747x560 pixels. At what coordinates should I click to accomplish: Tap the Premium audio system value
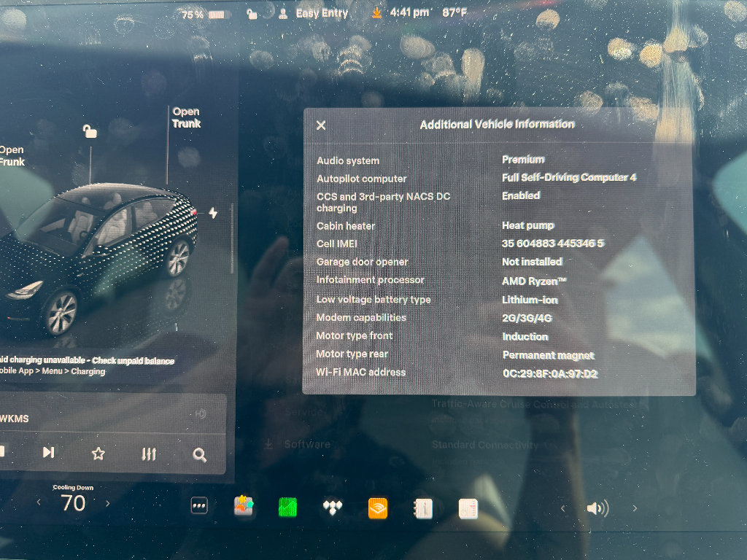[523, 160]
